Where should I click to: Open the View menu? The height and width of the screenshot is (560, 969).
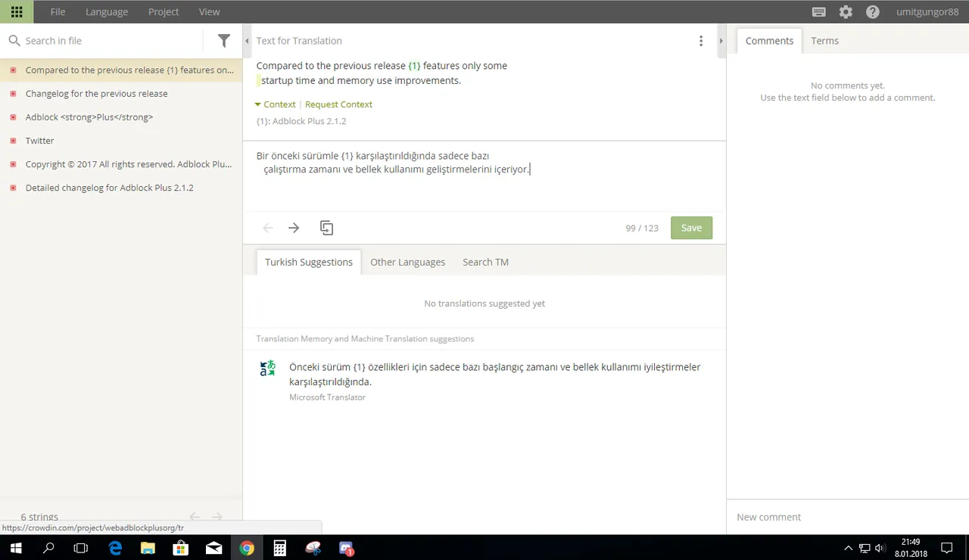(209, 11)
